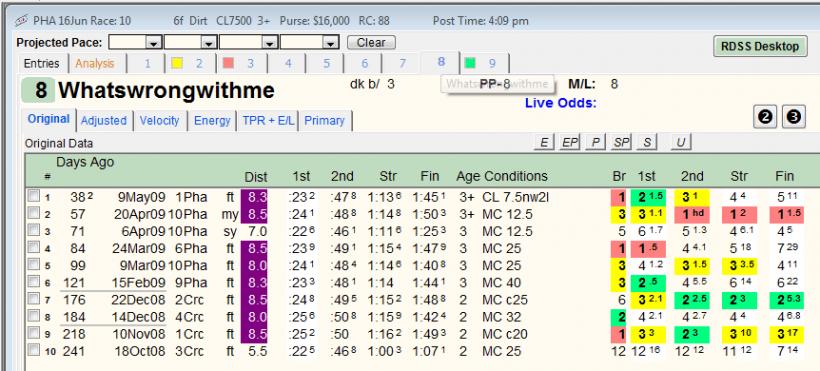
Task: Toggle checkbox for row 8 (14Dec08)
Action: [x=33, y=316]
